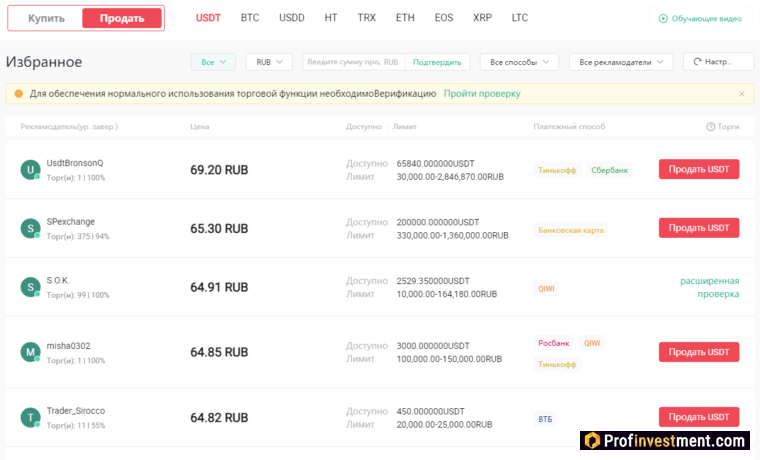Click the question icon next to Торги

point(710,127)
